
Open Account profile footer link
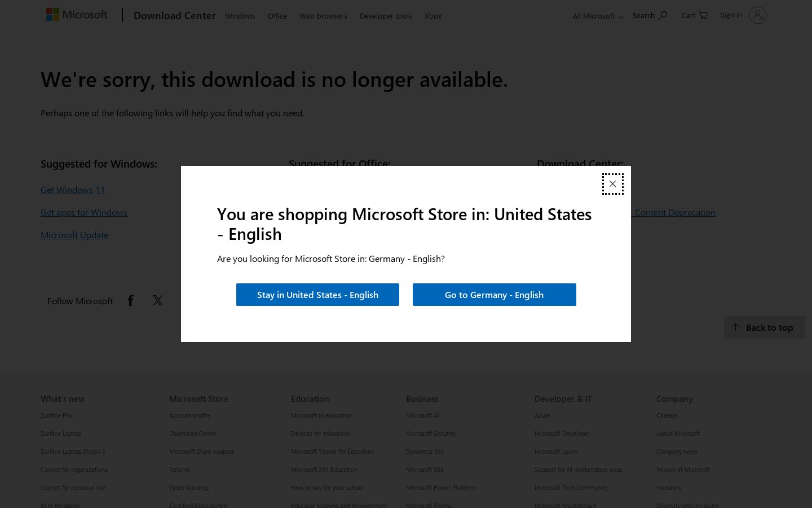tap(189, 415)
